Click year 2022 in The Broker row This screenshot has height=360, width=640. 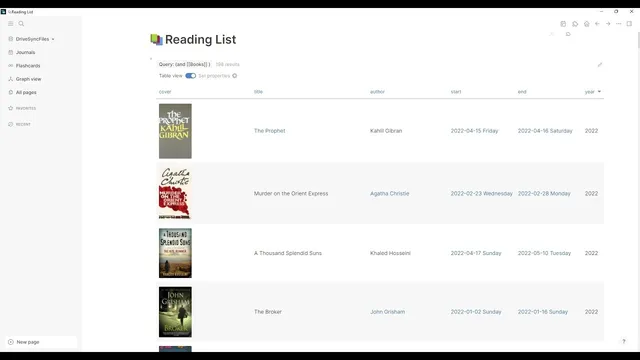tap(591, 312)
